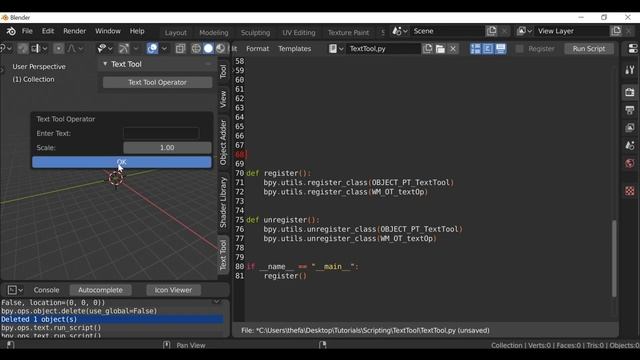Open text datablock browse dropdown
This screenshot has height=360, width=640.
[x=336, y=49]
